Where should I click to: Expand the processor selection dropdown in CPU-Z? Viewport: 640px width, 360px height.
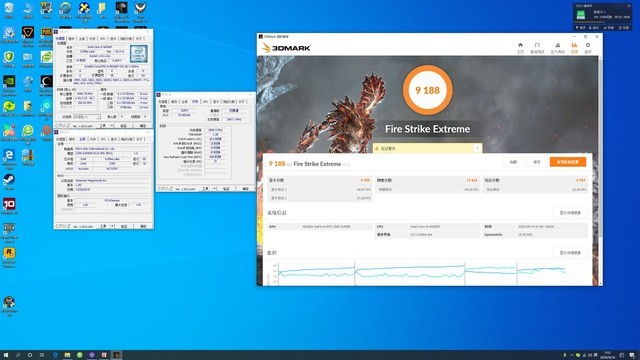coord(87,117)
